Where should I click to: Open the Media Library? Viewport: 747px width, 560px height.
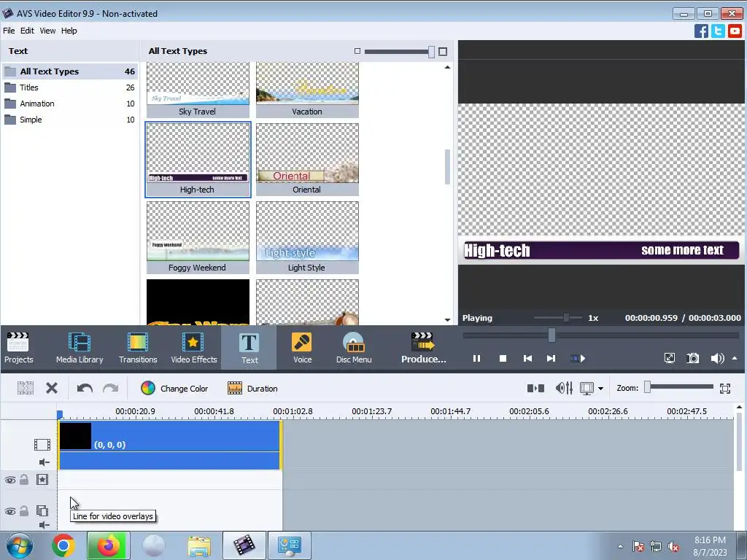(x=80, y=348)
